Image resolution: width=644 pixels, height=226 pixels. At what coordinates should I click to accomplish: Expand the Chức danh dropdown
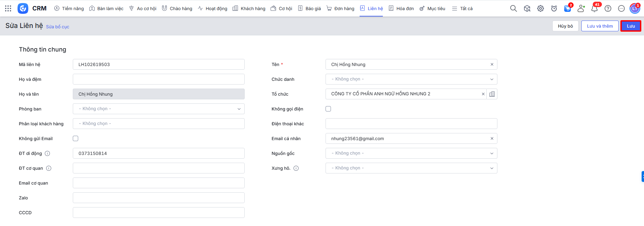tap(411, 79)
